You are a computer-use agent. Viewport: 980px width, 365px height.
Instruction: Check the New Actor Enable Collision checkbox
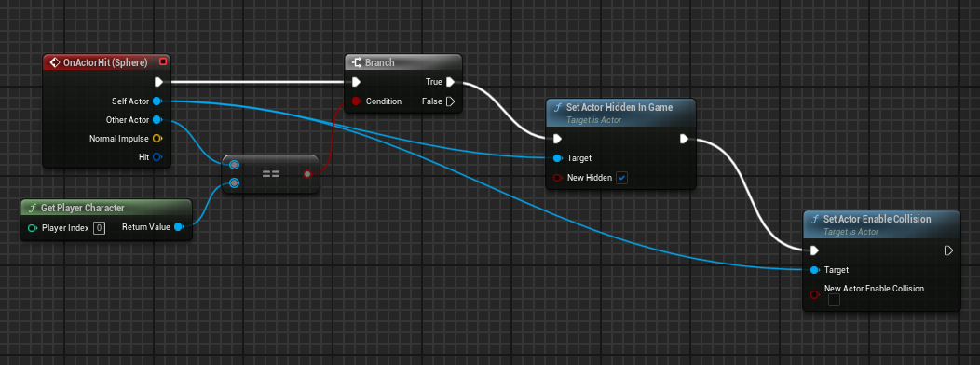pos(834,301)
